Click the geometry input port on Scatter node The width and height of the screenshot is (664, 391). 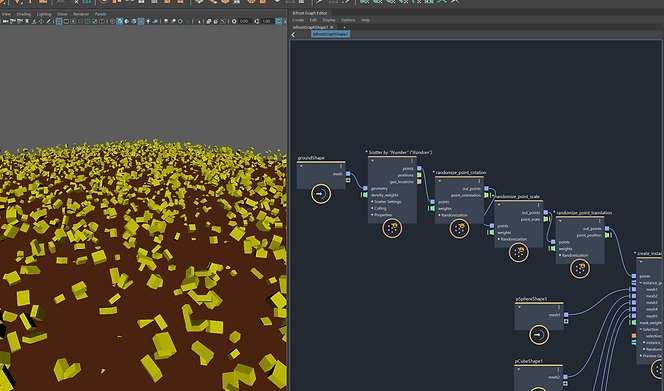tap(365, 188)
